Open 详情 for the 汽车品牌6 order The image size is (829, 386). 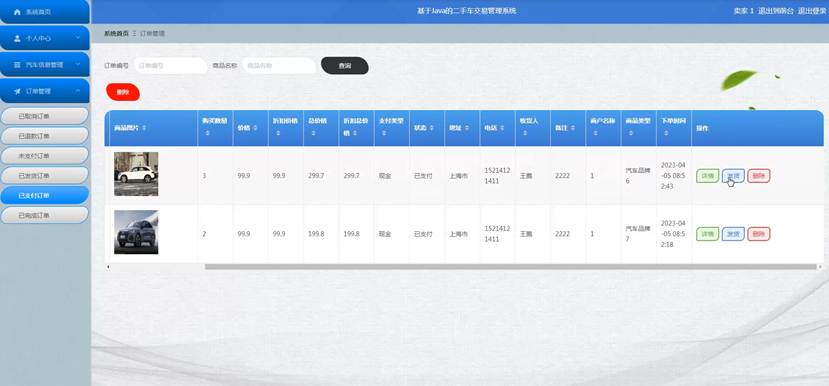pos(707,176)
